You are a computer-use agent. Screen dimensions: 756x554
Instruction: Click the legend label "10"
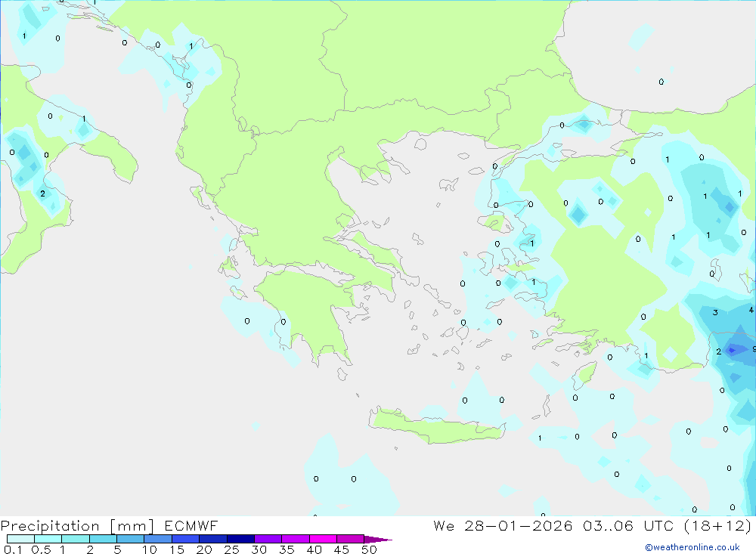150,549
